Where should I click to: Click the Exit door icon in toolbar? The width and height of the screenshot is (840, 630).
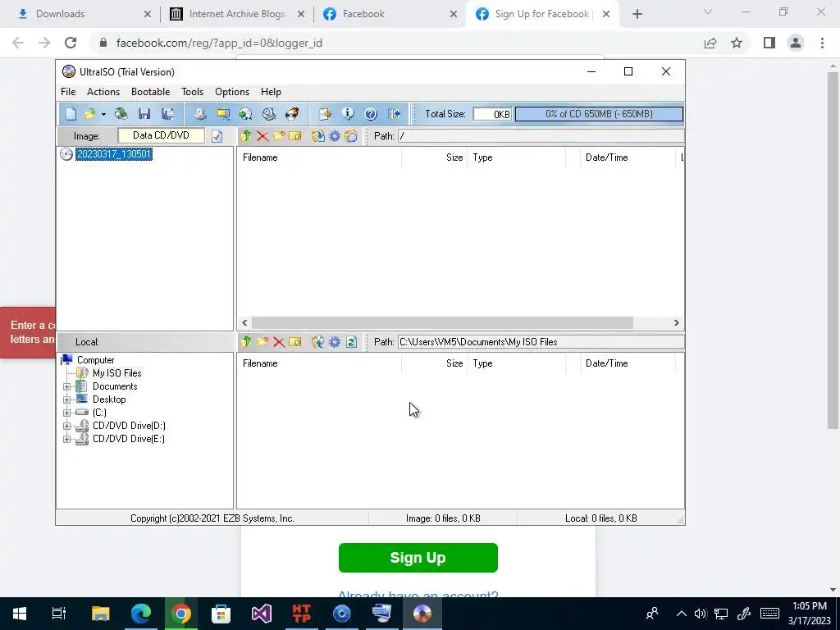394,113
